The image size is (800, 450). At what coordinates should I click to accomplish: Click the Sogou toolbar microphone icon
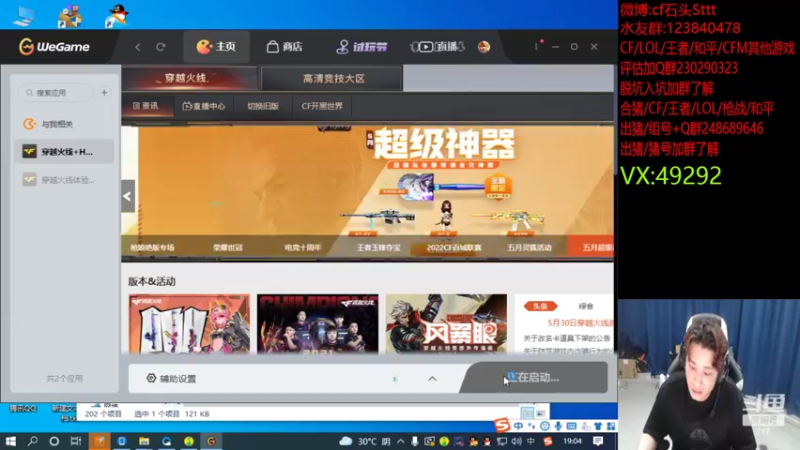[x=558, y=426]
